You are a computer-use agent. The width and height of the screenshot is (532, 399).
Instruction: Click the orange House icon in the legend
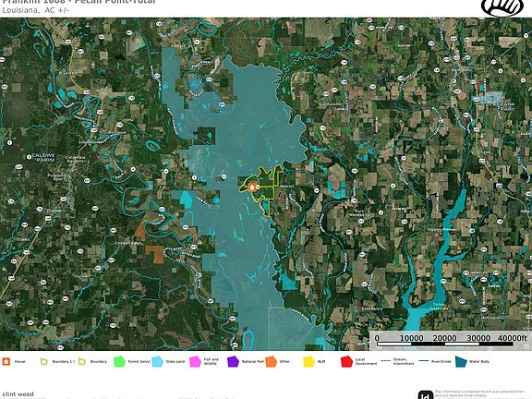coord(6,362)
